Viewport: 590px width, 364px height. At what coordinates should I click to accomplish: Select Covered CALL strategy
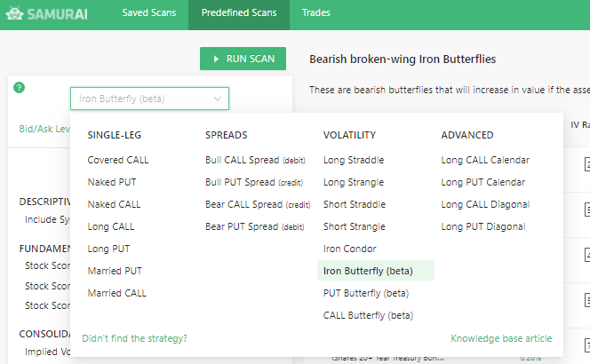click(x=118, y=160)
